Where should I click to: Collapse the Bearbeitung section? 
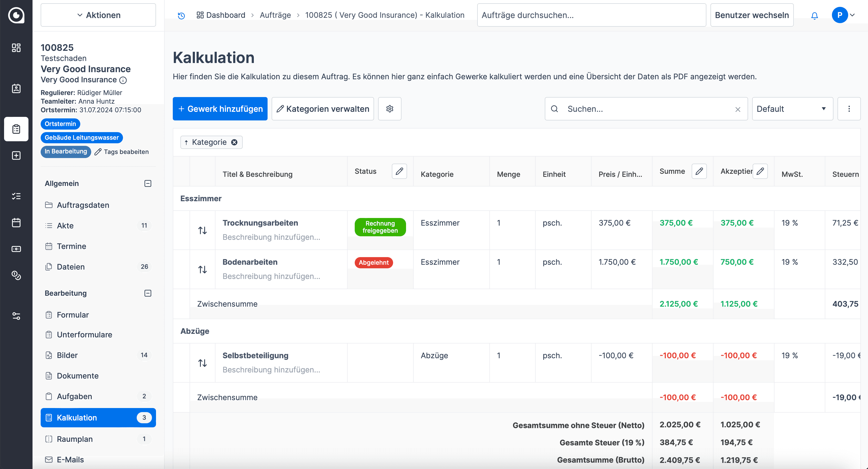pyautogui.click(x=148, y=293)
